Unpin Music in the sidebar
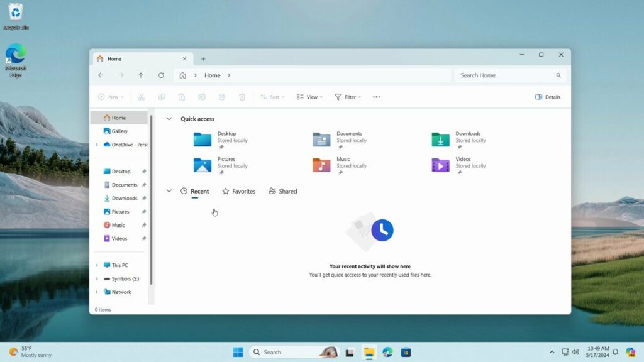Viewport: 644px width, 362px height. (x=144, y=226)
